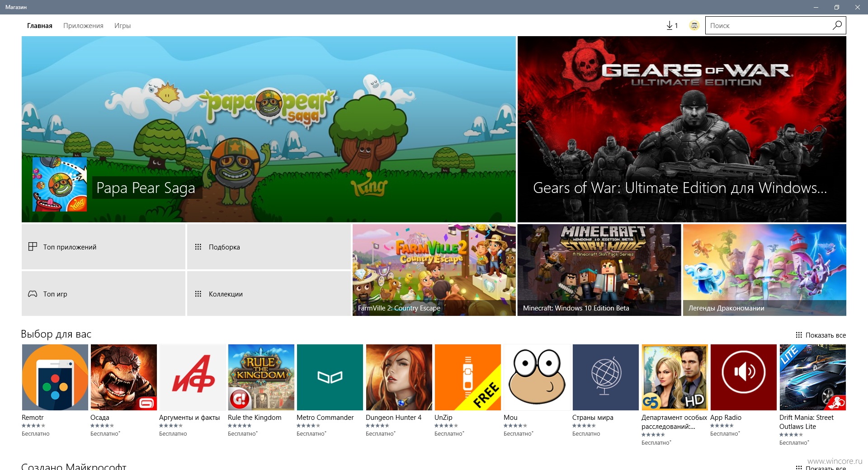This screenshot has width=868, height=470.
Task: Minimize the Магазин window
Action: click(816, 7)
